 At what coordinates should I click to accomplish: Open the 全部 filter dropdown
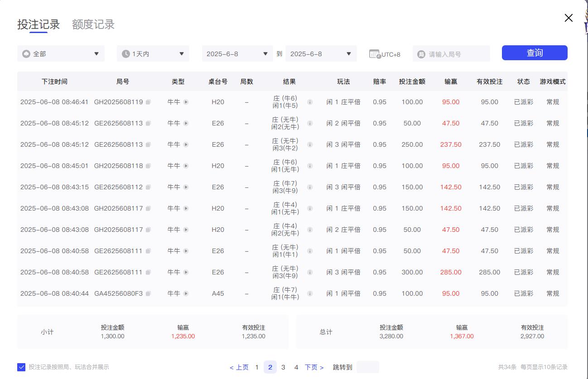click(x=60, y=53)
